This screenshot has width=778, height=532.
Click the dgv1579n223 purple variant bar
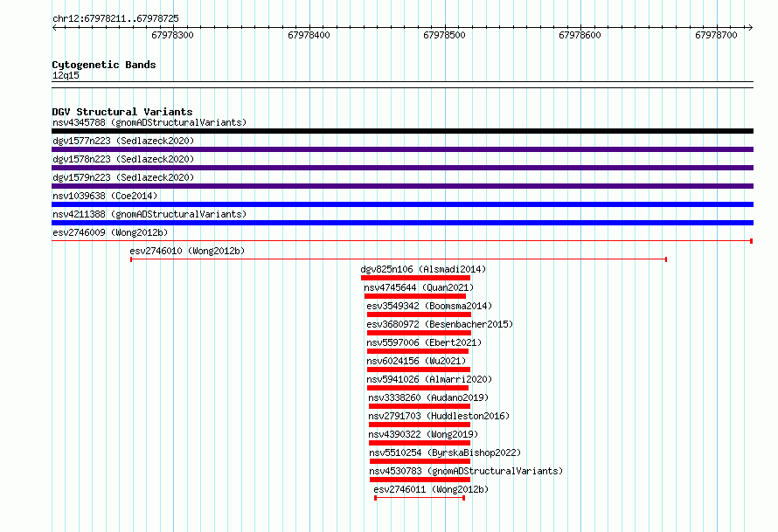tap(402, 186)
